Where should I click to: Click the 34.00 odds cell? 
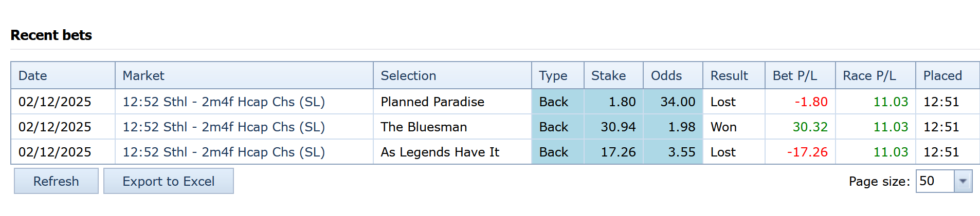coord(678,102)
